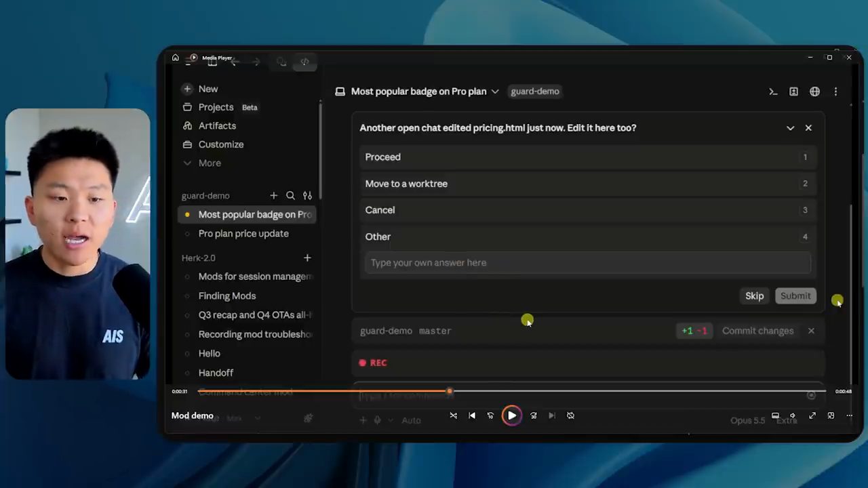Click the Media Player seek bar thumb

pos(450,391)
